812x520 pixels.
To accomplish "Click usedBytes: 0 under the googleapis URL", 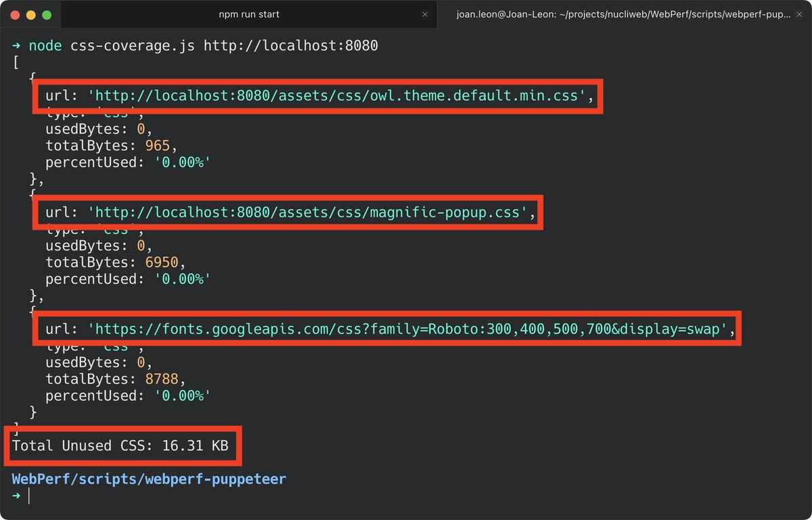I will pyautogui.click(x=99, y=362).
